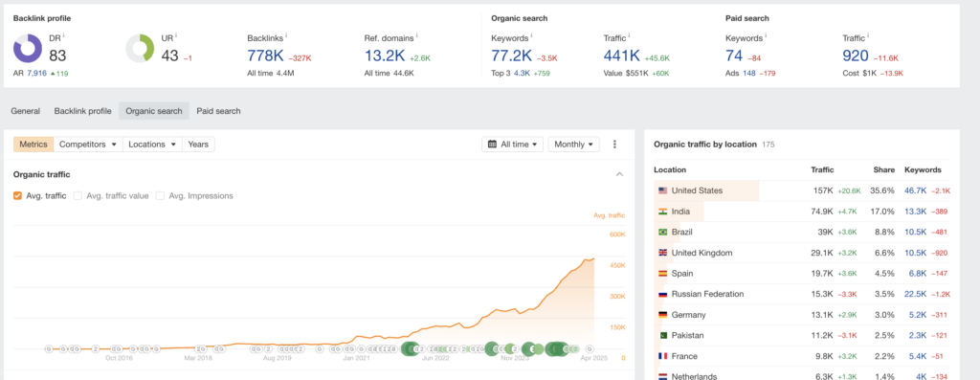Uncheck the Avg. traffic checkbox
Screen dimensions: 980x380
[x=17, y=195]
